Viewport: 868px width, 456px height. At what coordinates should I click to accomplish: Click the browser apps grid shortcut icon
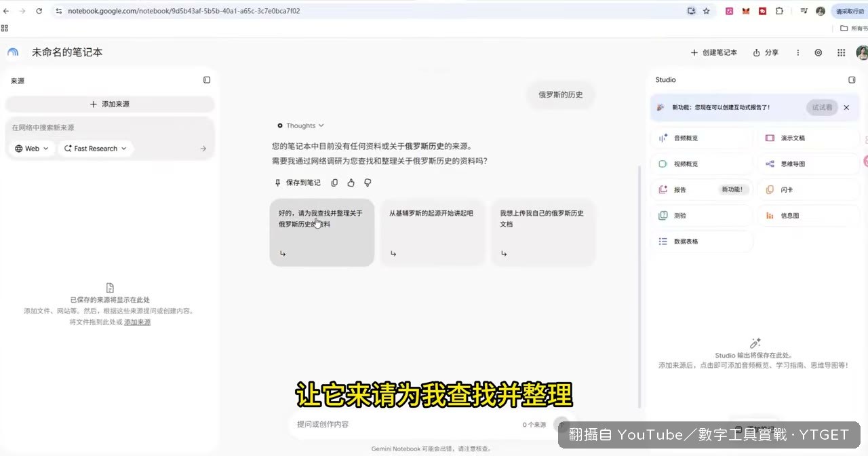5,28
